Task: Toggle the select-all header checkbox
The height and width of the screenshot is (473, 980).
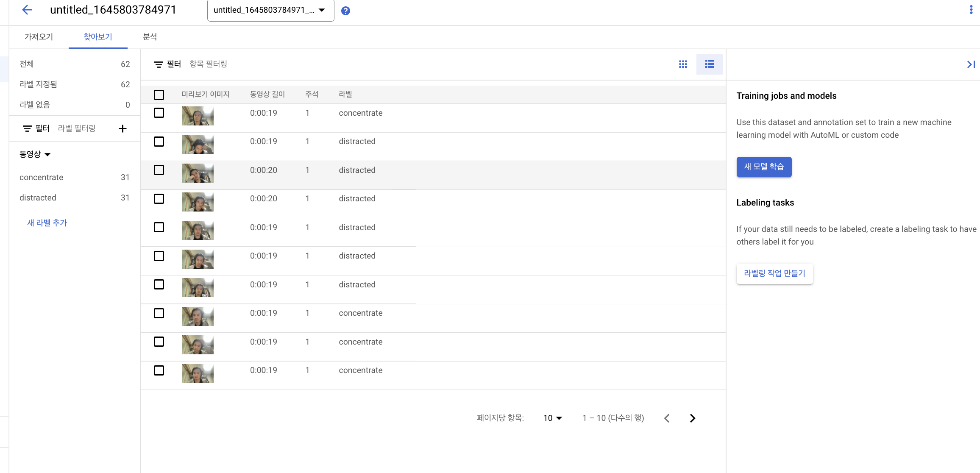Action: click(159, 95)
